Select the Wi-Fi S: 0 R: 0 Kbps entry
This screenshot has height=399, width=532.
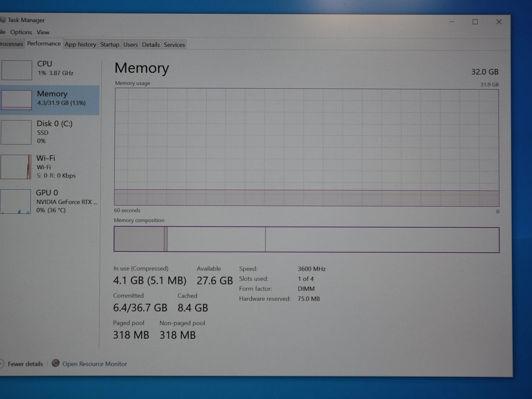click(x=49, y=167)
